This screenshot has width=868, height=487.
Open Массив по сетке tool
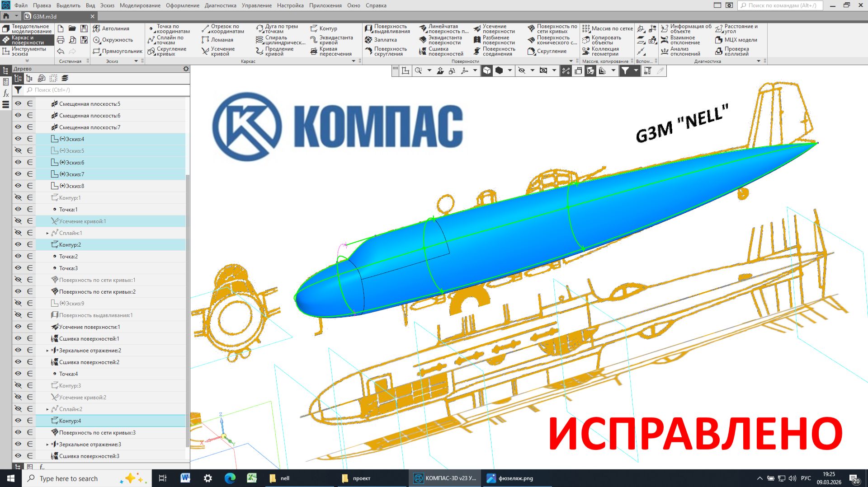point(607,28)
